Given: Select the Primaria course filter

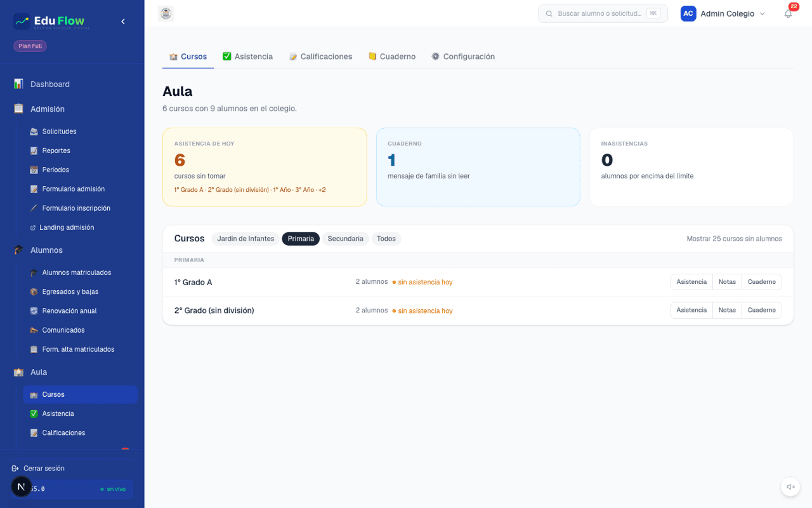Looking at the screenshot, I should click(x=301, y=239).
